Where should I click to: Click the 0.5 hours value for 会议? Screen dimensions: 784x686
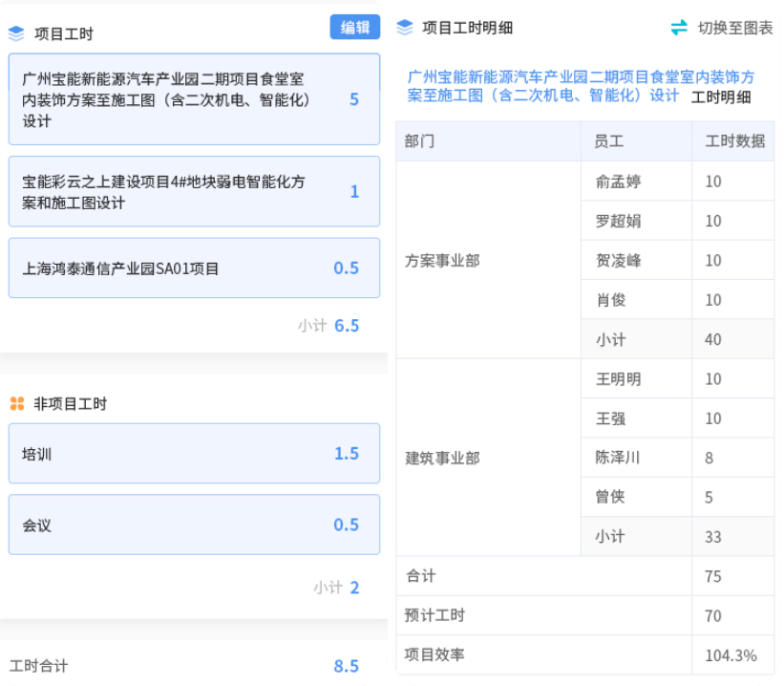point(347,525)
